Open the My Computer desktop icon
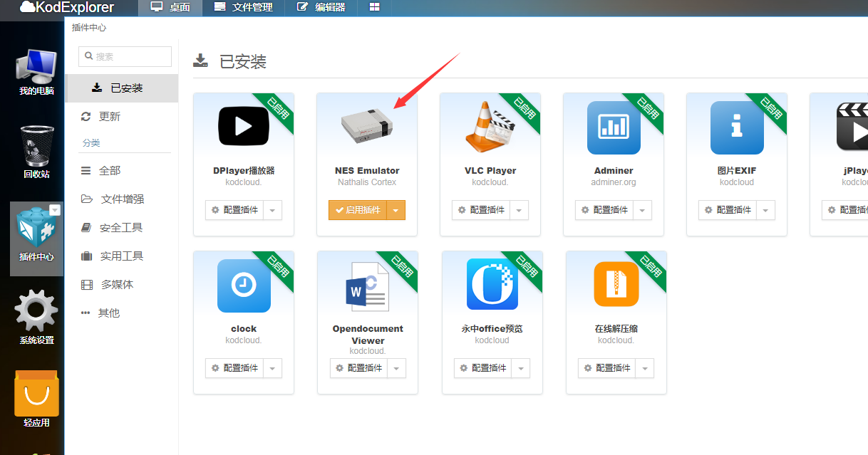 pyautogui.click(x=36, y=70)
